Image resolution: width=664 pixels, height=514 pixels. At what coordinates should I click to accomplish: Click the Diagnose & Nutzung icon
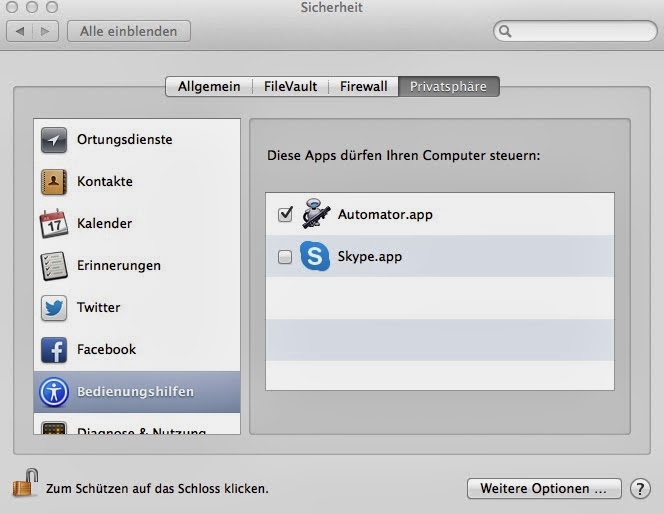54,428
